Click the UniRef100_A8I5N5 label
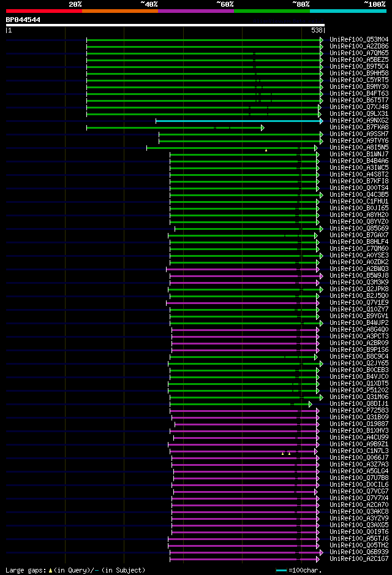The image size is (392, 575). coord(359,147)
